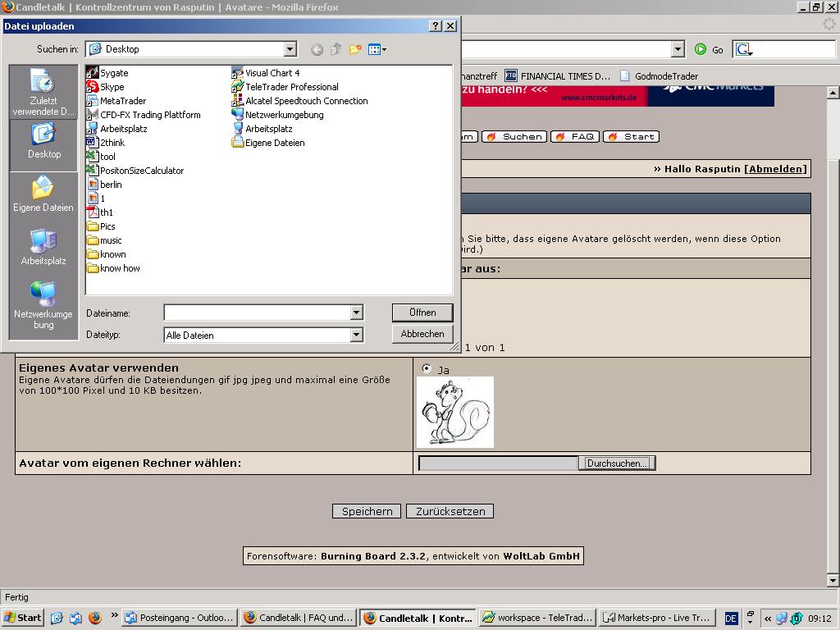Select the known folder icon
Viewport: 840px width, 630px height.
[93, 254]
